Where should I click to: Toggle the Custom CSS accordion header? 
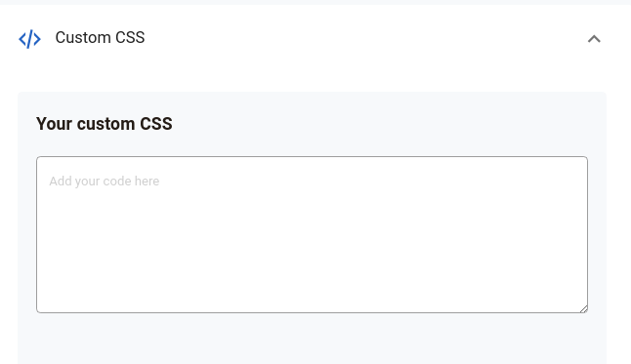[312, 39]
